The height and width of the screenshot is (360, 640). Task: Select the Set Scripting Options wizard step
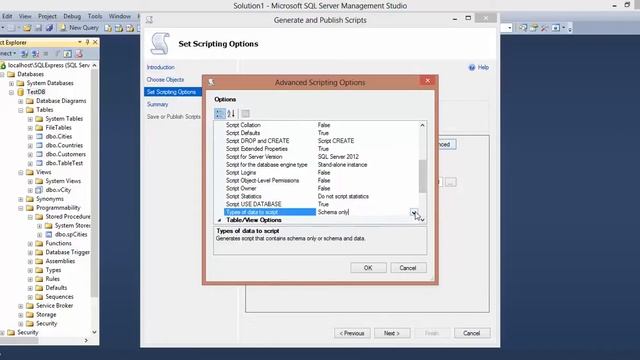(171, 92)
